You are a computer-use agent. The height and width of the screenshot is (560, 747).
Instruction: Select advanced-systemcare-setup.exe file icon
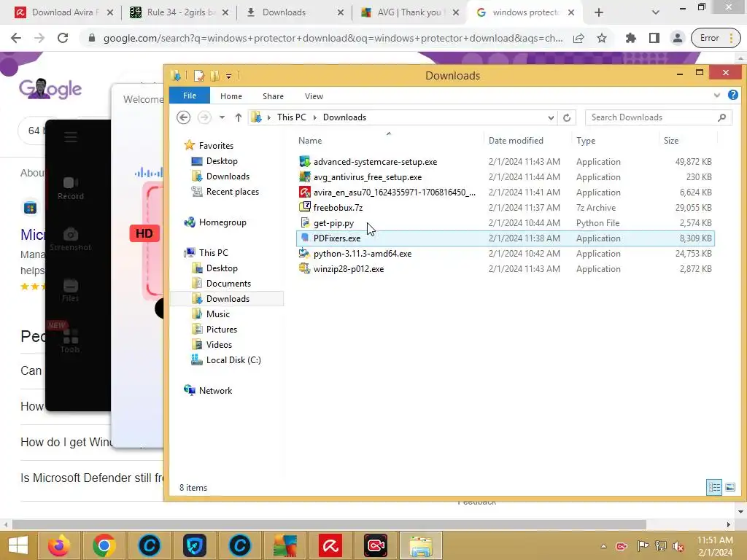[304, 161]
